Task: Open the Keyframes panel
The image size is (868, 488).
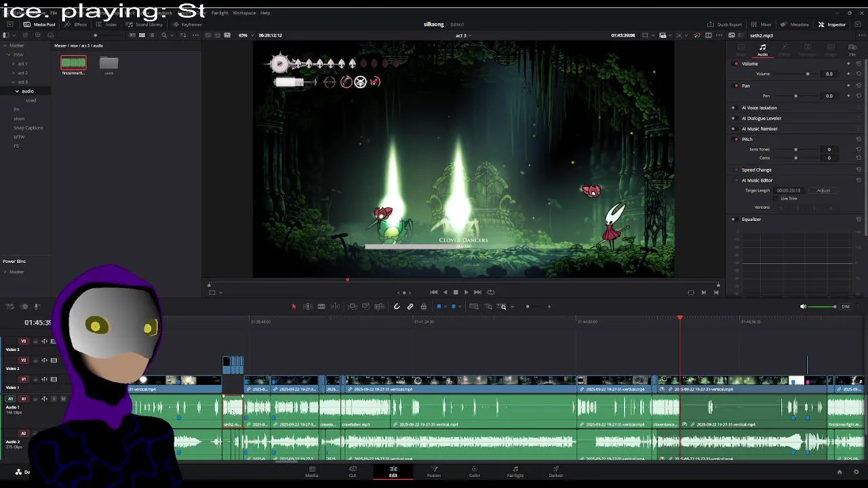Action: coord(187,24)
